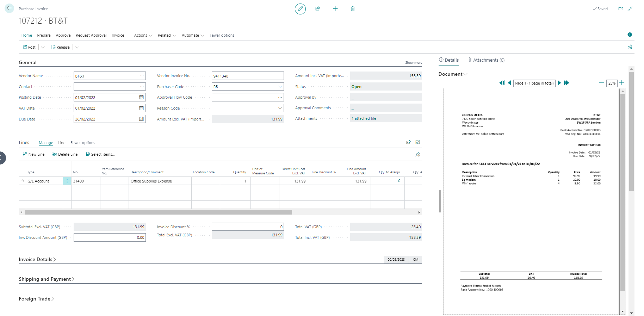Open the Invoice tab

tap(118, 35)
